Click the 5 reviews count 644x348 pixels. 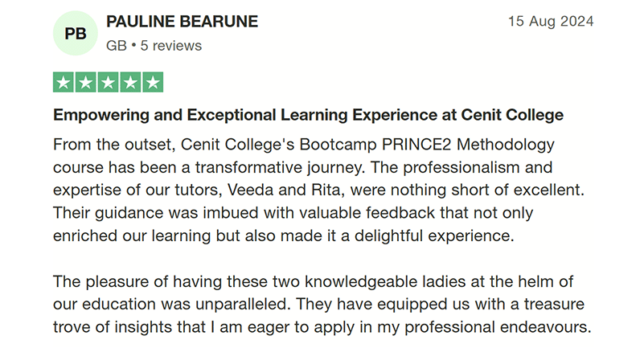pyautogui.click(x=171, y=46)
